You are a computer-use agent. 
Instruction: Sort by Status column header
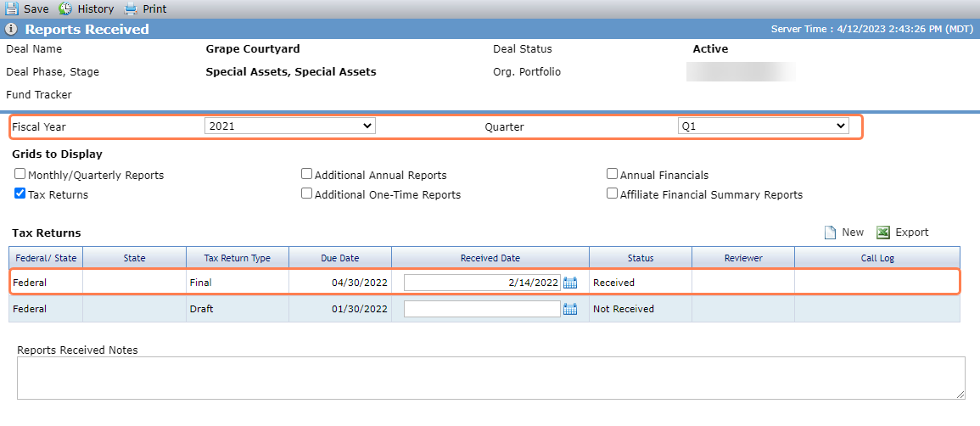pos(641,258)
